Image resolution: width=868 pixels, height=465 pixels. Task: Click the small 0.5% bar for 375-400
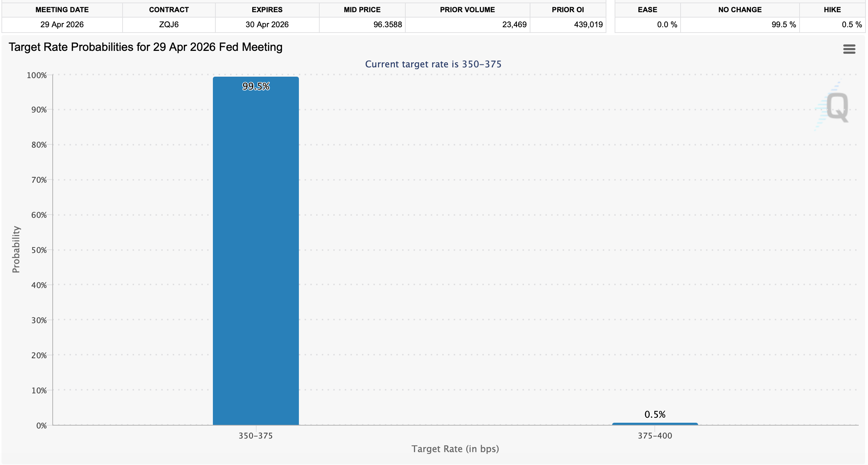pyautogui.click(x=655, y=424)
